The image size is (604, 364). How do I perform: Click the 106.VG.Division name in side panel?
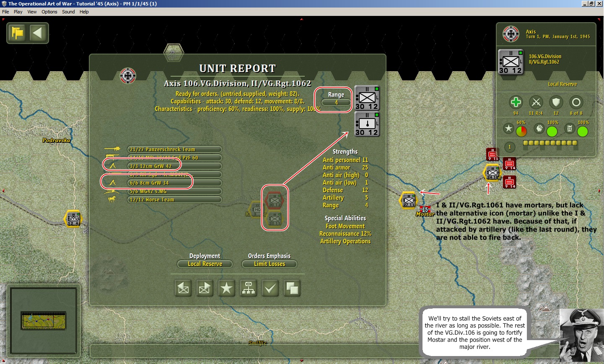coord(545,57)
